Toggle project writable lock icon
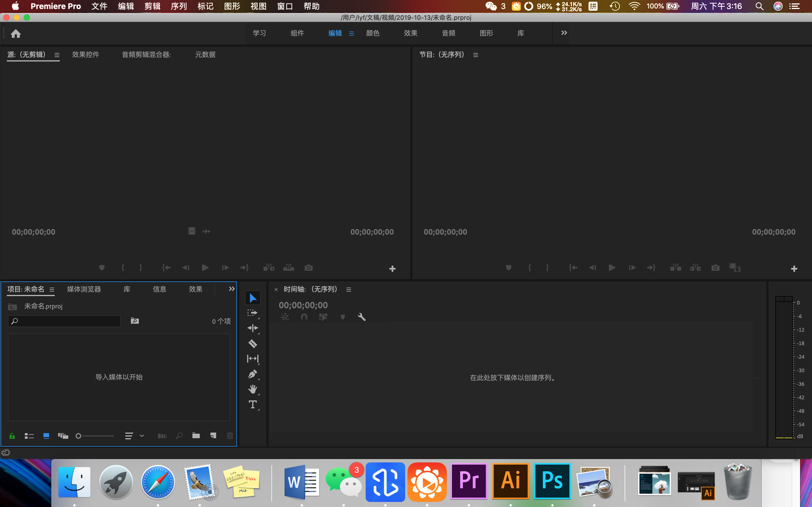The height and width of the screenshot is (507, 812). 12,436
